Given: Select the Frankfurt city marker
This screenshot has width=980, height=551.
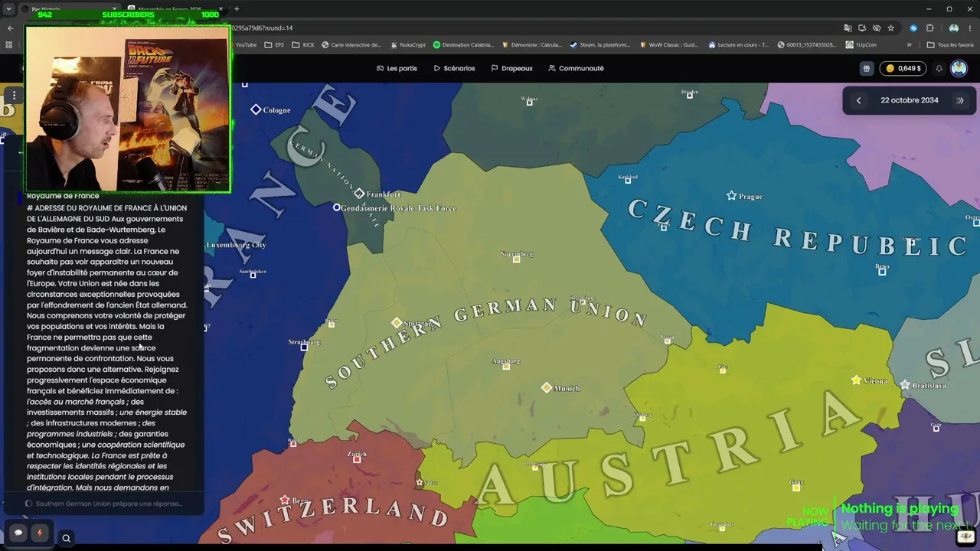Looking at the screenshot, I should [x=359, y=194].
